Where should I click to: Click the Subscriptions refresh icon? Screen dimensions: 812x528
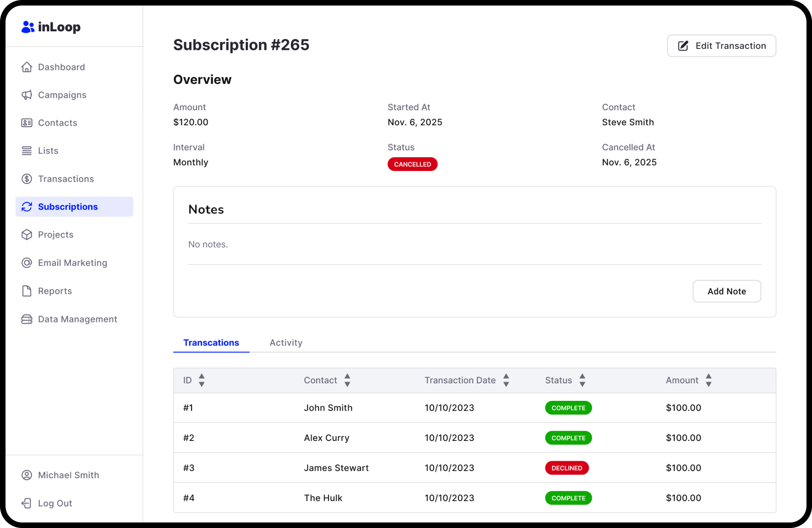(27, 206)
